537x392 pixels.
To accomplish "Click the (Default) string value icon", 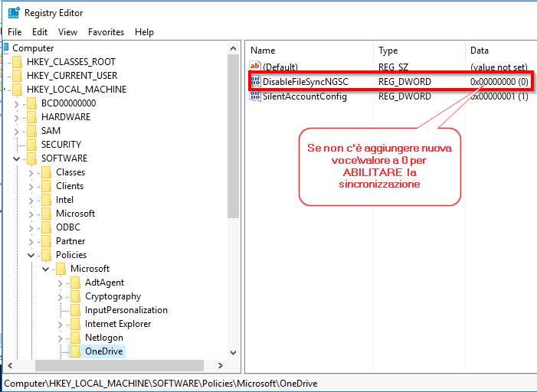I will point(255,66).
